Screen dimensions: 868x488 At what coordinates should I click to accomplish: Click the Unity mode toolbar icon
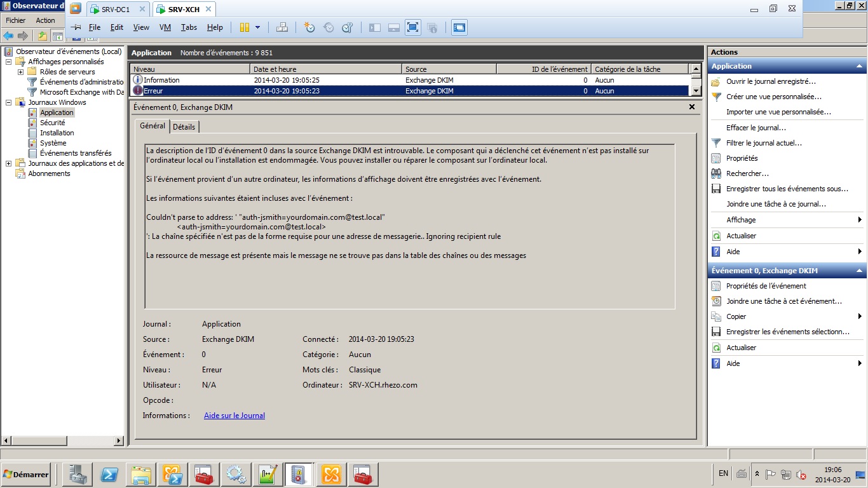(x=432, y=27)
